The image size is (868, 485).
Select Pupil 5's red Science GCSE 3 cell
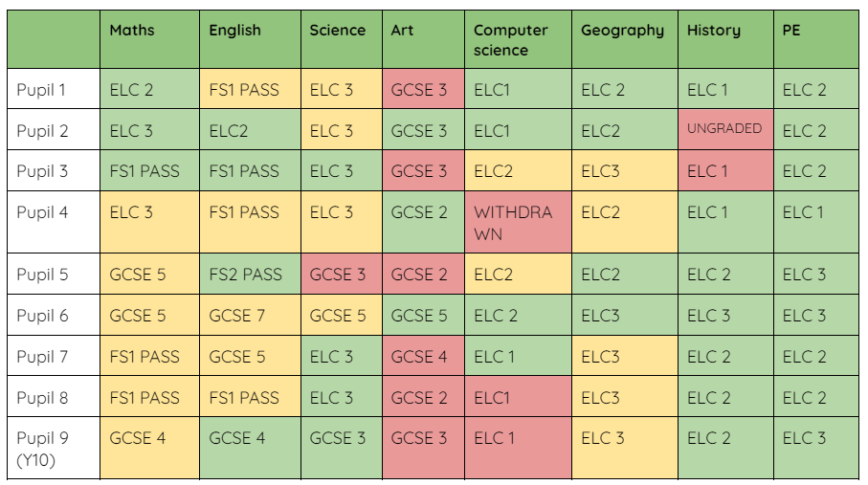(x=338, y=275)
